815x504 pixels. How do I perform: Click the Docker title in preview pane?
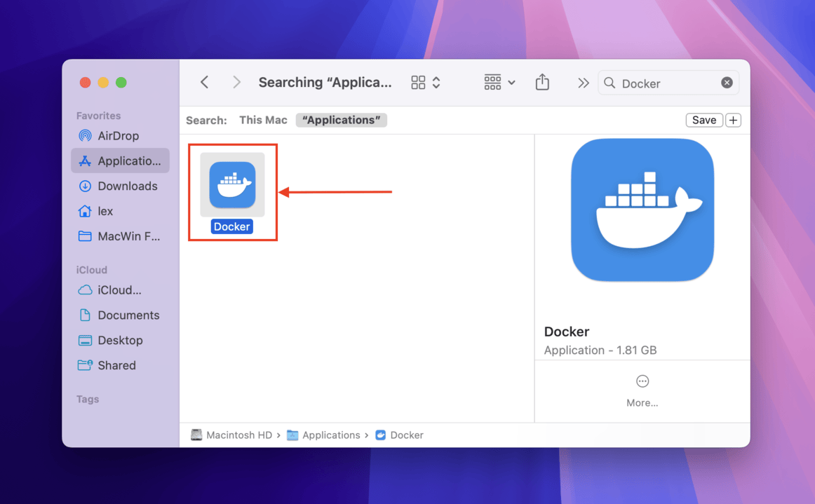point(567,332)
